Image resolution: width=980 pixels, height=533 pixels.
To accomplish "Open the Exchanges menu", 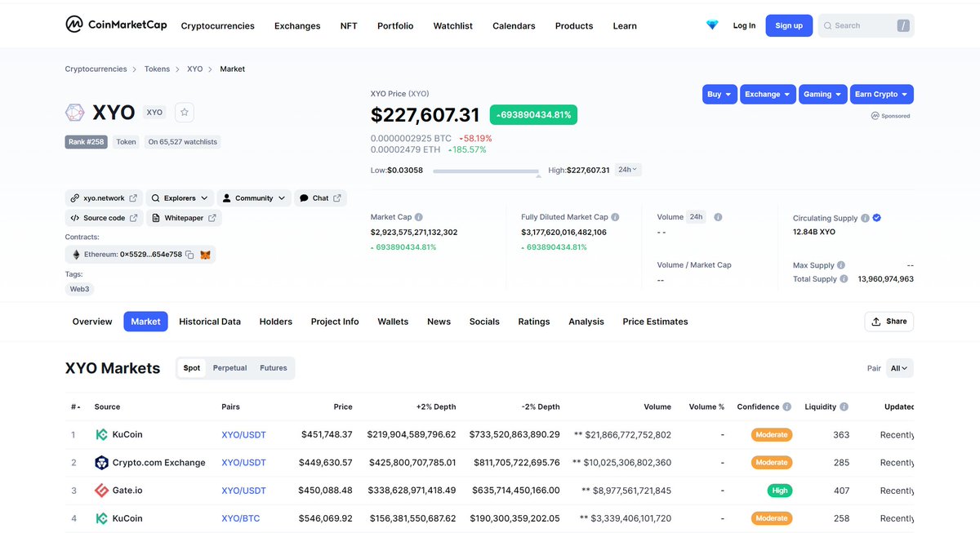I will [297, 26].
